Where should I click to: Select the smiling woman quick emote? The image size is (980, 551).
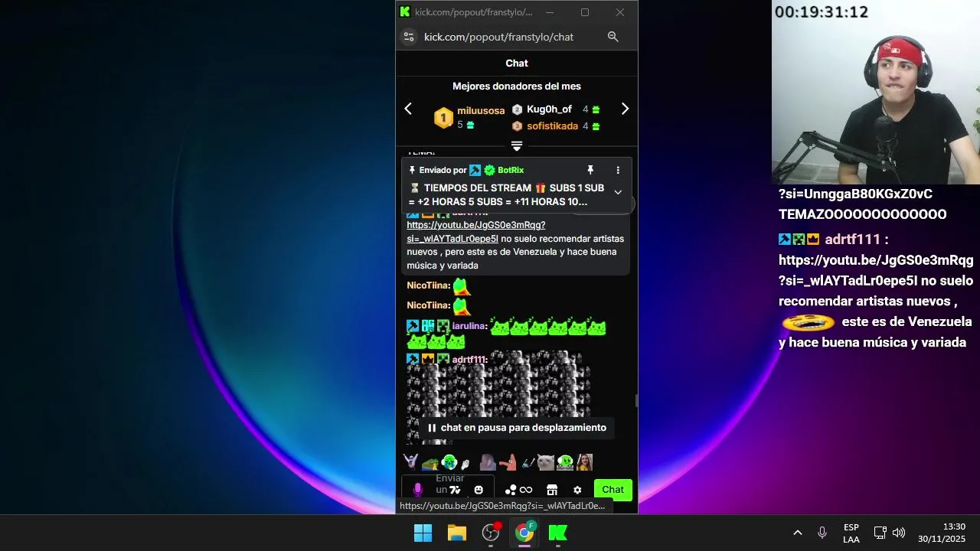click(584, 462)
